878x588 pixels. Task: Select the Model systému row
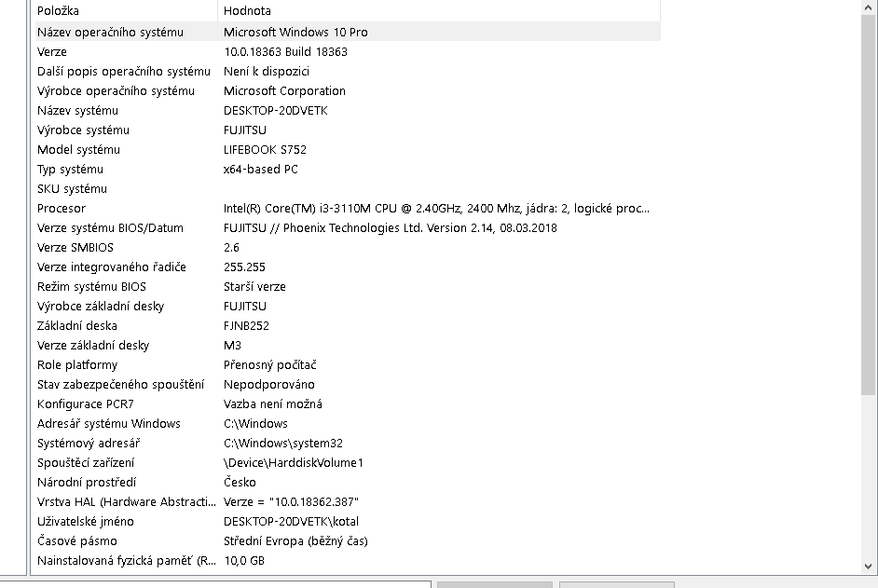78,150
